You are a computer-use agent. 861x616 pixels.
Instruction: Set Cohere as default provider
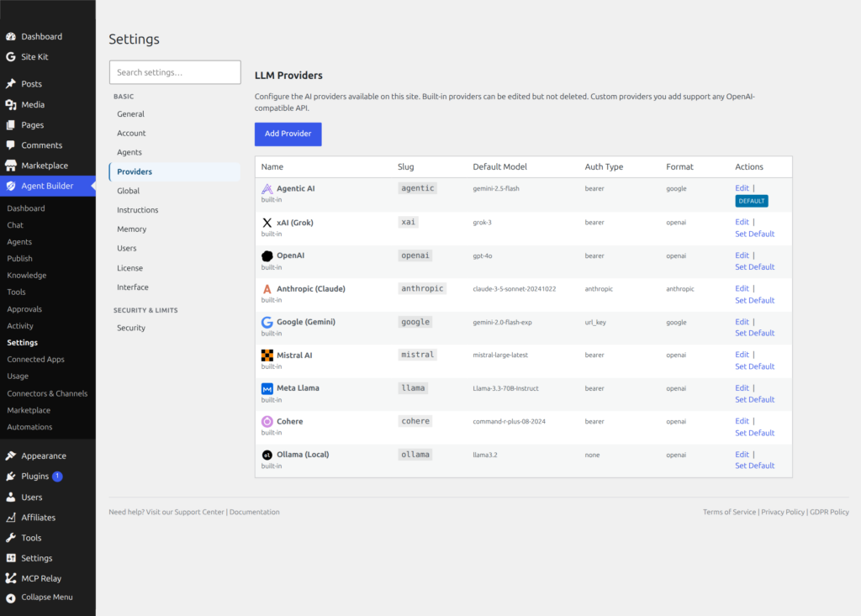coord(754,433)
